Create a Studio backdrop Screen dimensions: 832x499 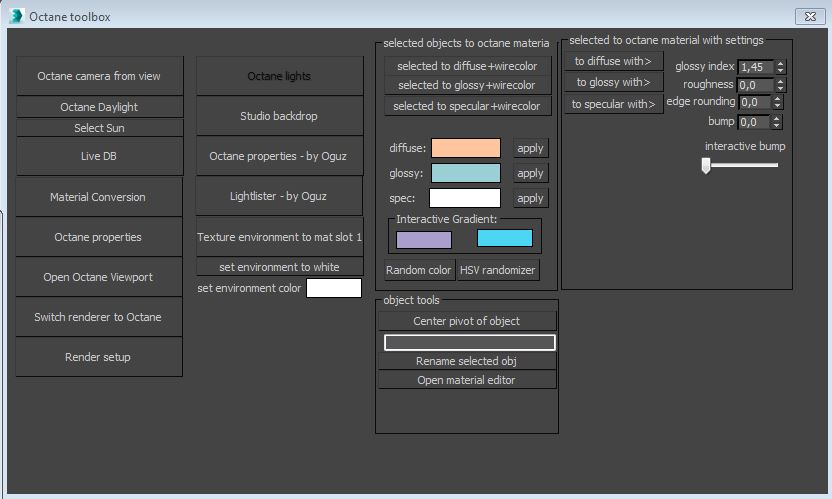[x=280, y=116]
